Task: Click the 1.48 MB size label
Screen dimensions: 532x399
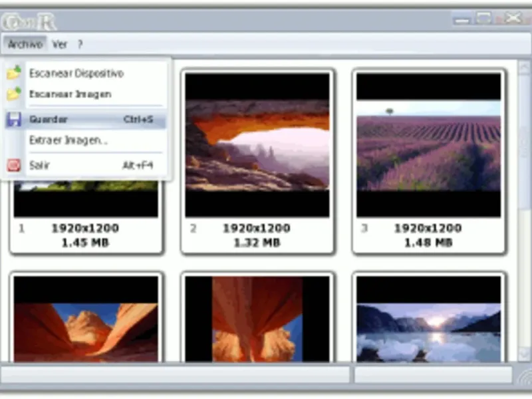Action: click(x=428, y=243)
